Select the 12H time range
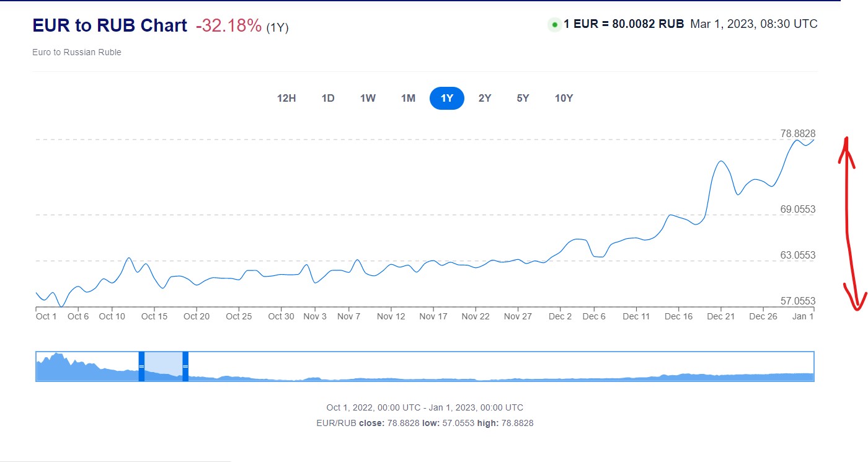This screenshot has height=462, width=868. tap(286, 98)
